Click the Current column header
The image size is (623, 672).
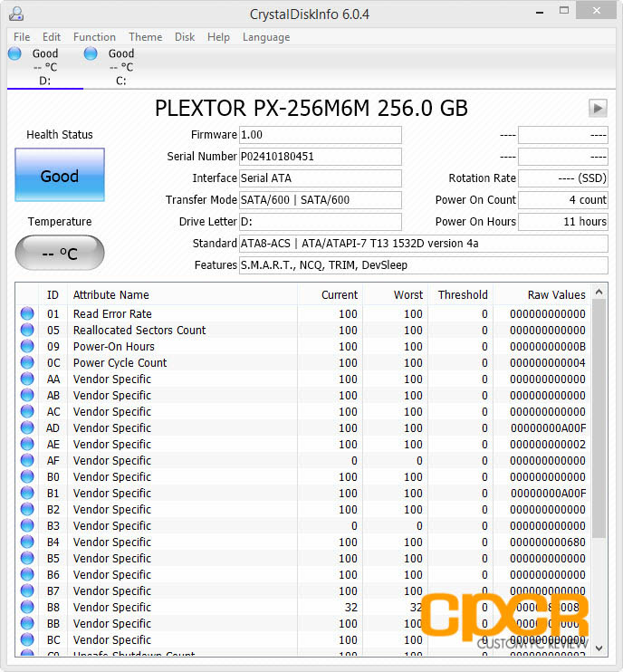[x=339, y=295]
